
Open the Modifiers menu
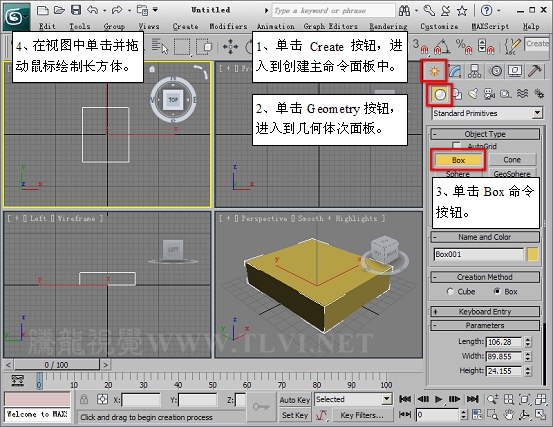[x=228, y=26]
